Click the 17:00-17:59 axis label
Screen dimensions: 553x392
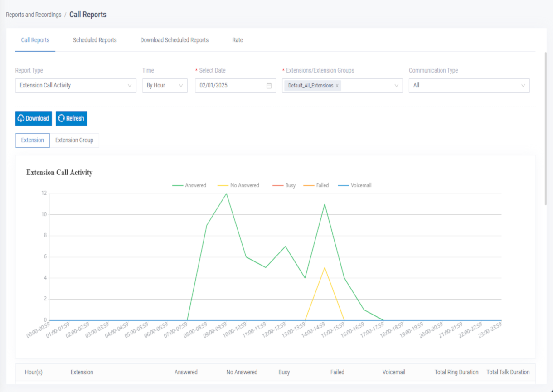point(373,330)
